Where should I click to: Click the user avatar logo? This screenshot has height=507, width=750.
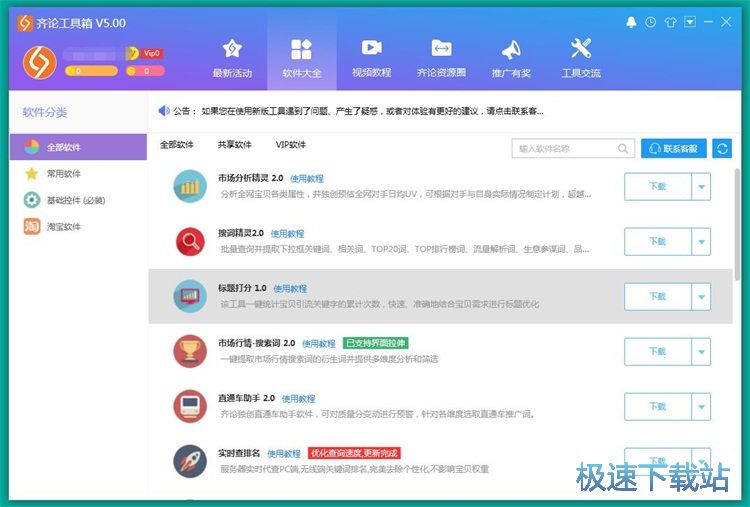click(x=40, y=62)
